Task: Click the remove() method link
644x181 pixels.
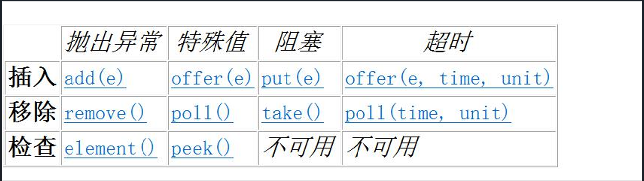Action: coord(105,113)
